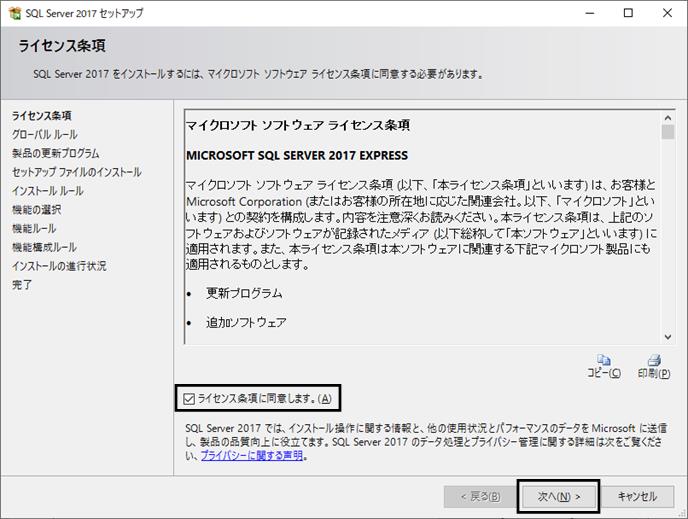Click the 追加ソフトウェア bullet item
Viewport: 688px width, 519px height.
click(x=246, y=322)
